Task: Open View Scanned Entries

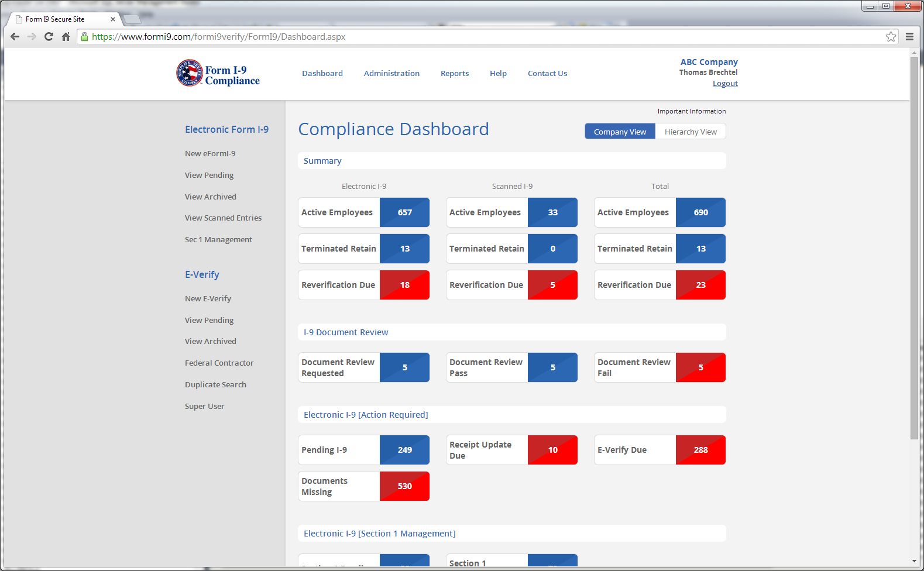Action: coord(223,218)
